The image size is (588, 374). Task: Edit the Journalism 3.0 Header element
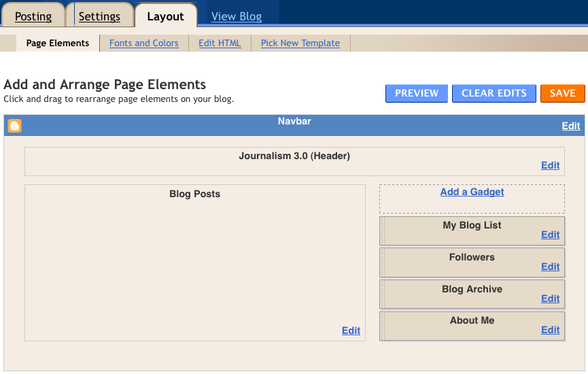click(x=550, y=165)
